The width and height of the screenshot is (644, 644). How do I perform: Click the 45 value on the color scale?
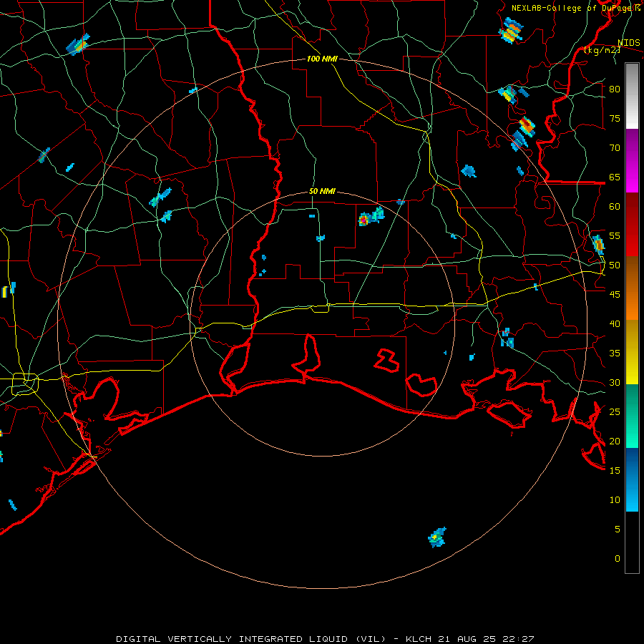click(615, 295)
